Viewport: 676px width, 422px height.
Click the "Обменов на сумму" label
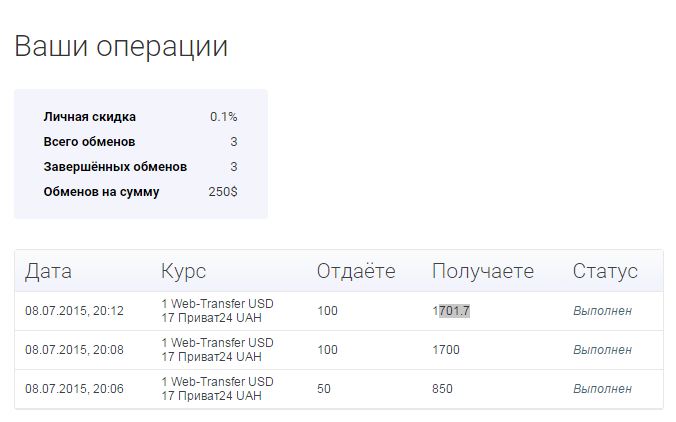101,192
